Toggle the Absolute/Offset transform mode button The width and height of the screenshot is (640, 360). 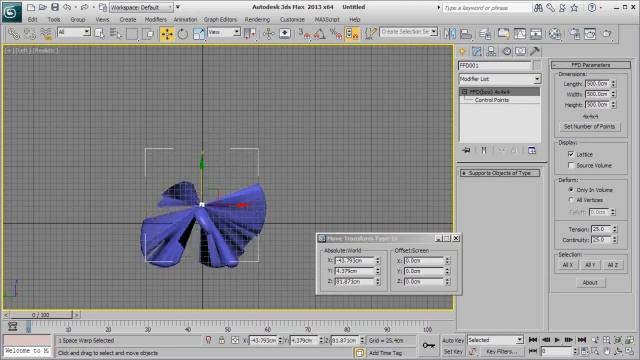point(235,340)
